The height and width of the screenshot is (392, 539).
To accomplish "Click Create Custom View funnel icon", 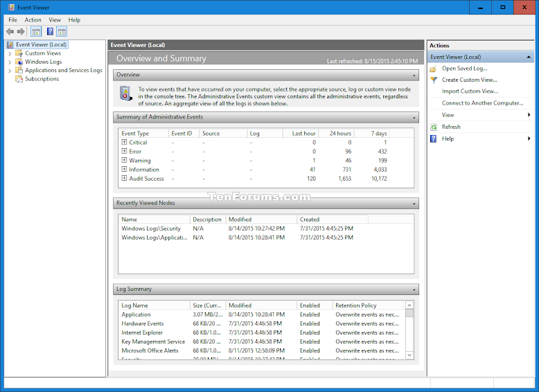I will click(x=434, y=80).
